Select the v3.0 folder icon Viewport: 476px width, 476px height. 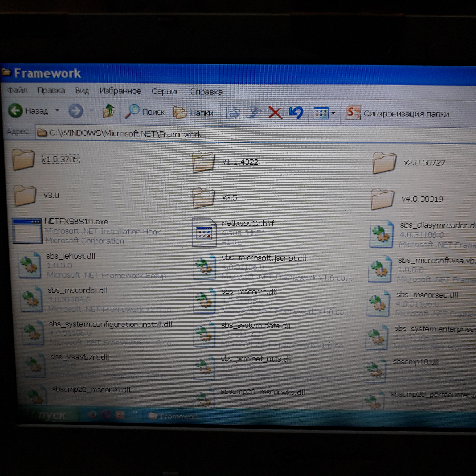pos(25,195)
